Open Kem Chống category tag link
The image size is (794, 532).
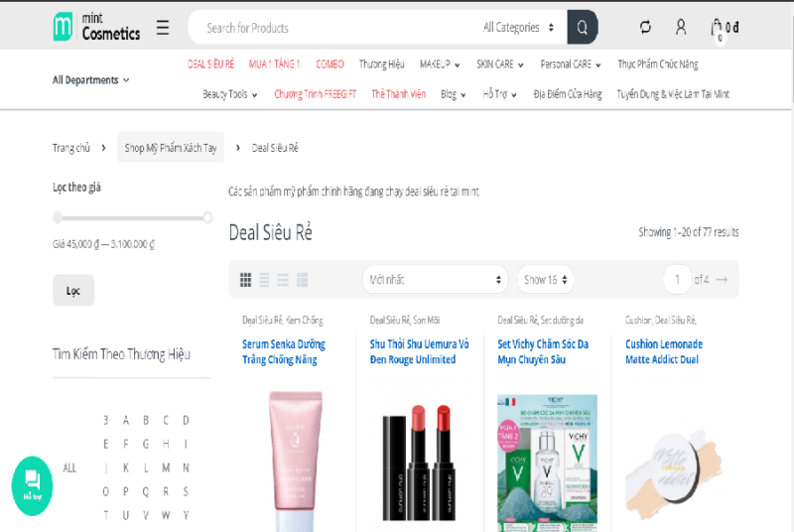[305, 320]
